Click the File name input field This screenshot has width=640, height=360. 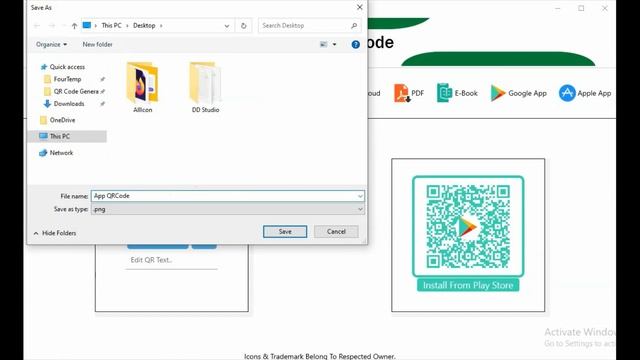[228, 196]
